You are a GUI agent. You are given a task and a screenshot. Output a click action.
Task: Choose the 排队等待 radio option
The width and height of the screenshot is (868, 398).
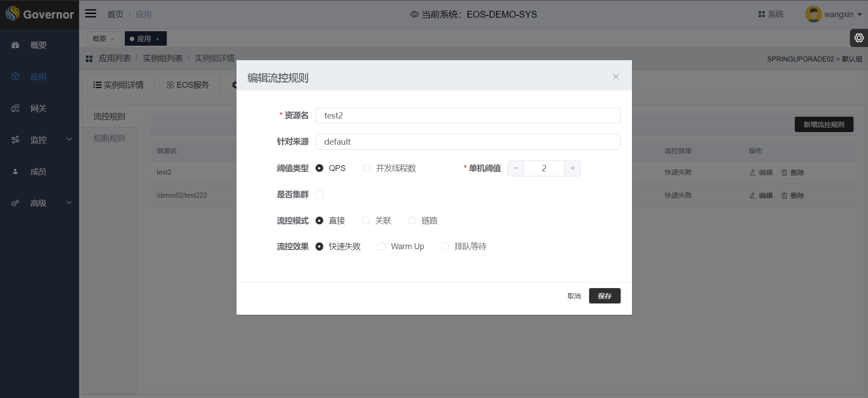[x=445, y=246]
